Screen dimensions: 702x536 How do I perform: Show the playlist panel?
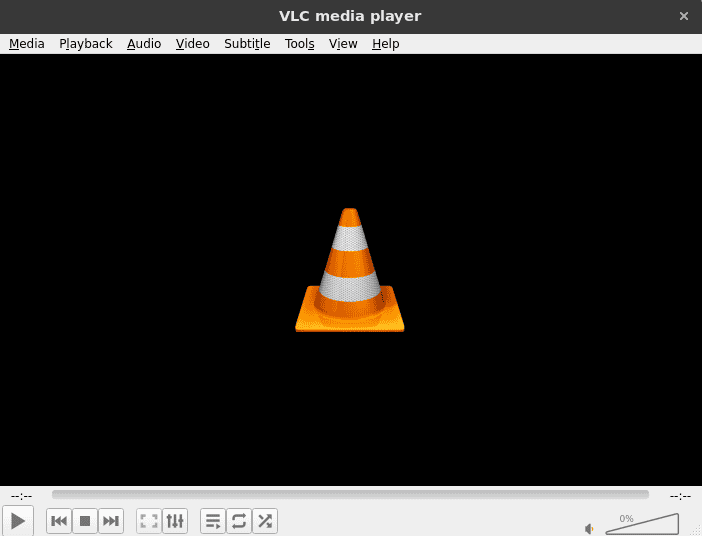[213, 521]
